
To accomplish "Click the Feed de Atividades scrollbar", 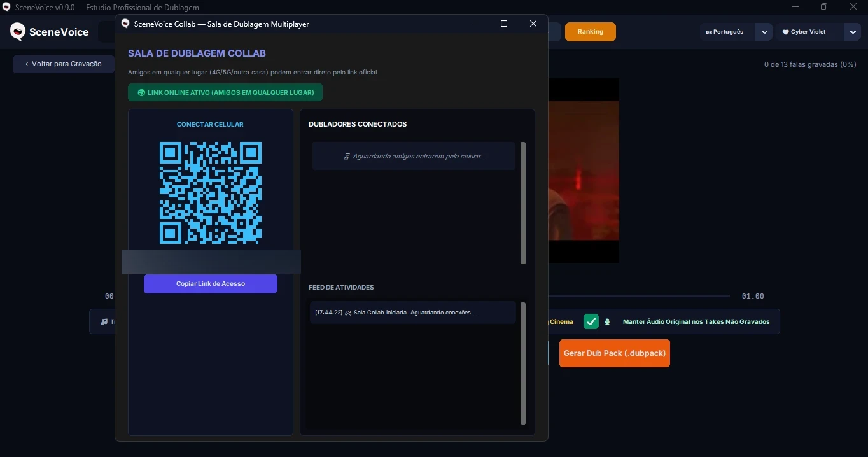I will (523, 363).
